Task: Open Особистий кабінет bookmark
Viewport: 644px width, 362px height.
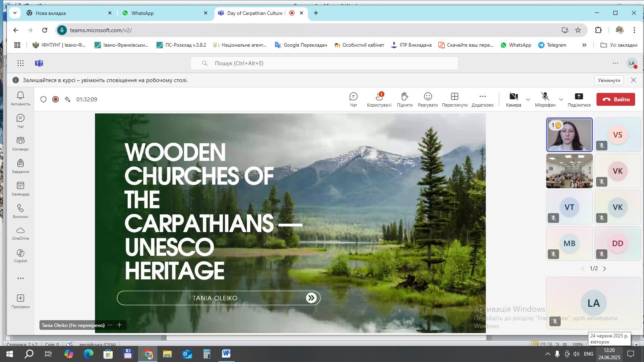Action: click(359, 45)
